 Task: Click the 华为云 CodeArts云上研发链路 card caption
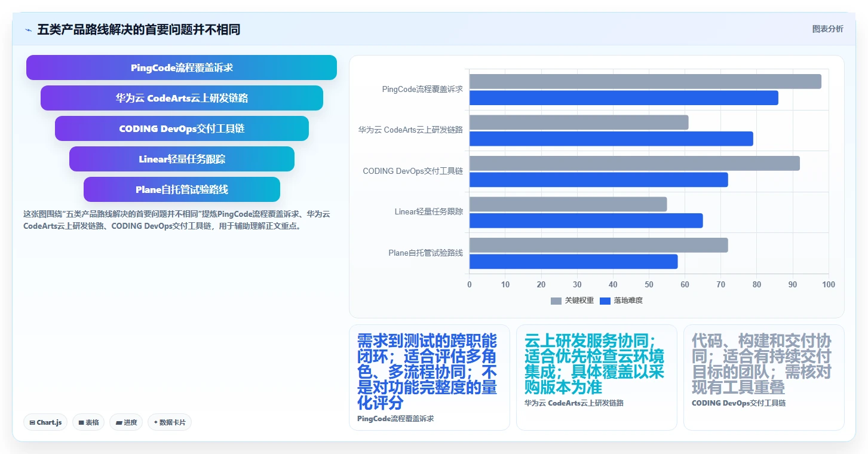point(573,403)
